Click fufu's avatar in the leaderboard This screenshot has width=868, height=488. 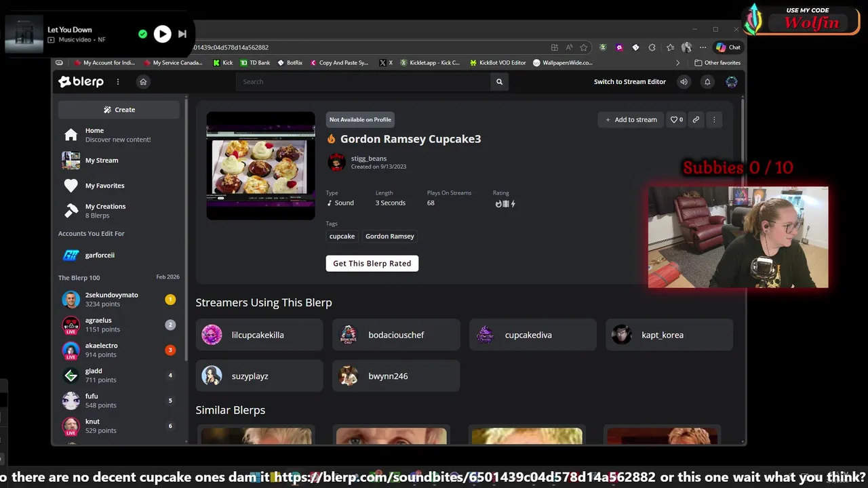tap(71, 401)
